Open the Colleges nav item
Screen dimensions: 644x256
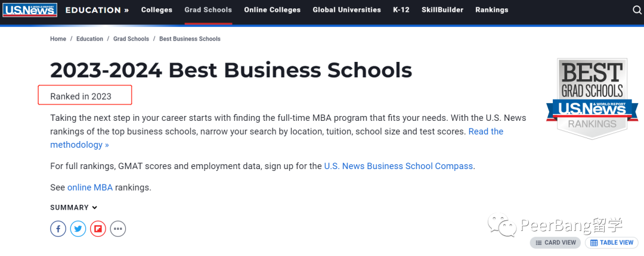click(x=157, y=10)
